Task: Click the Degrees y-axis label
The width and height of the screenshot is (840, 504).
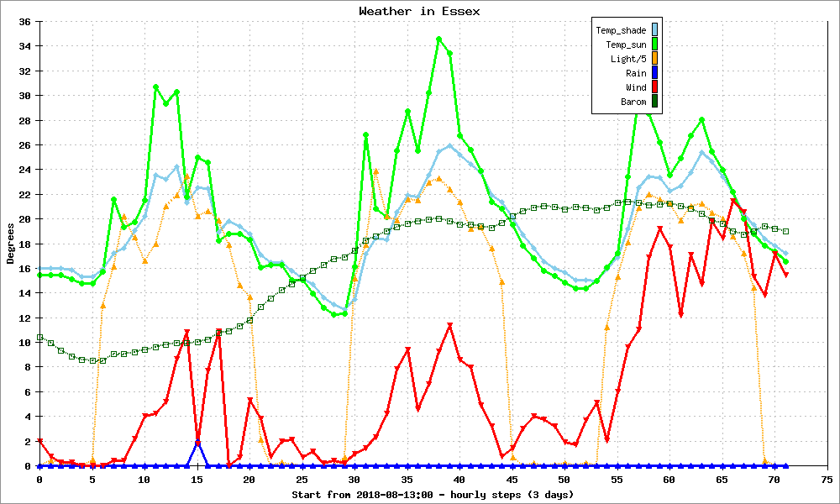Action: [10, 244]
